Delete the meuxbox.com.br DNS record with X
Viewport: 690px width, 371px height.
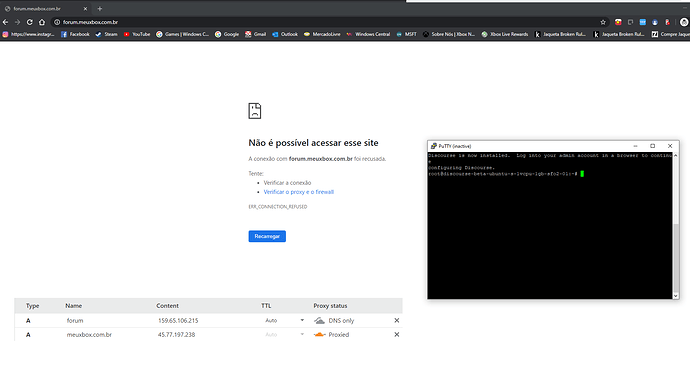point(396,334)
